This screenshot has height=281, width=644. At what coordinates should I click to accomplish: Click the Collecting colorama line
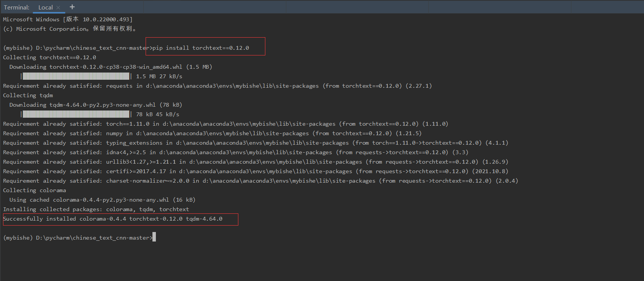[35, 190]
